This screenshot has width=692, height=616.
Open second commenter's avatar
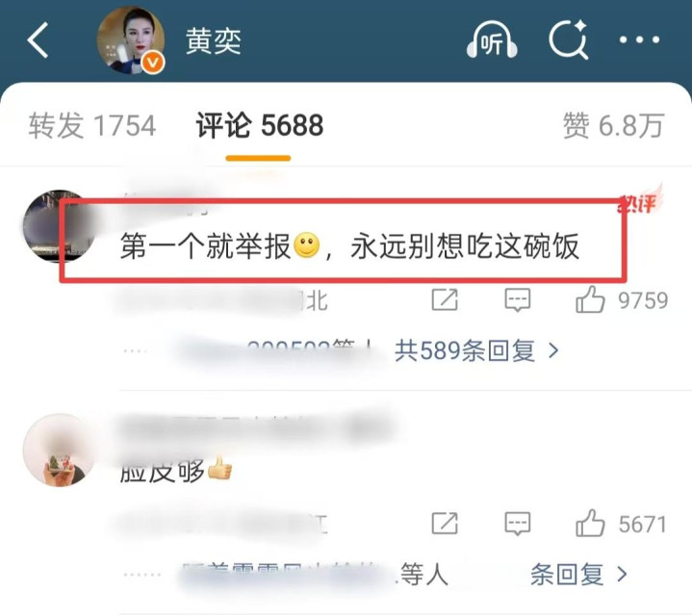point(59,450)
